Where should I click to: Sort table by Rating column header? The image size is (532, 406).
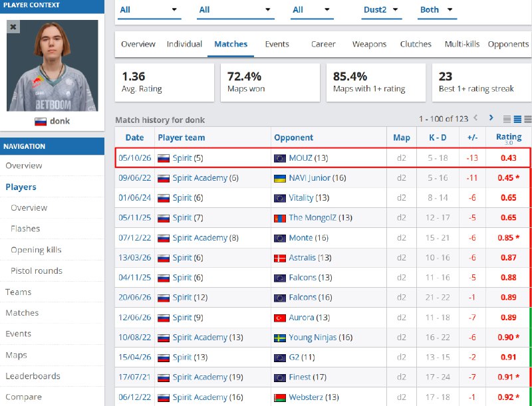[x=509, y=137]
